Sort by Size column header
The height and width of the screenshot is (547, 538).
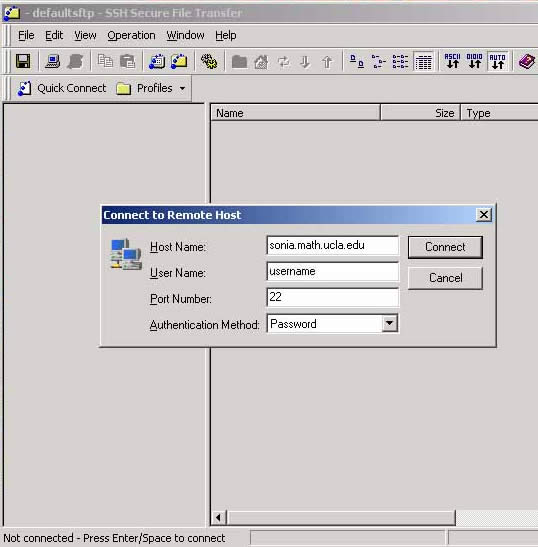[420, 113]
